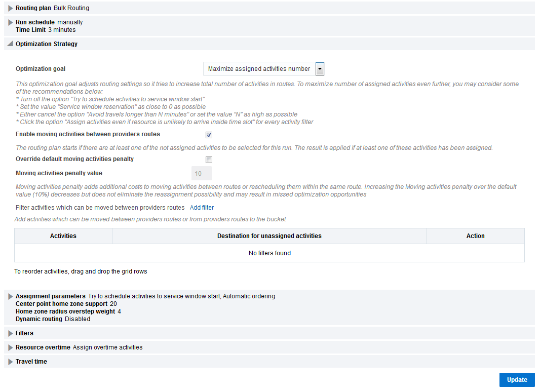The height and width of the screenshot is (392, 540).
Task: Uncheck Enable moving activities between providers routes
Action: coord(209,135)
